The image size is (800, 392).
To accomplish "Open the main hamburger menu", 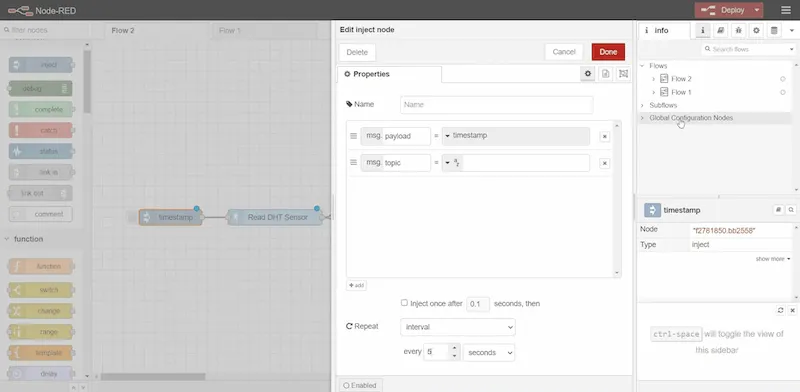I will tap(786, 10).
